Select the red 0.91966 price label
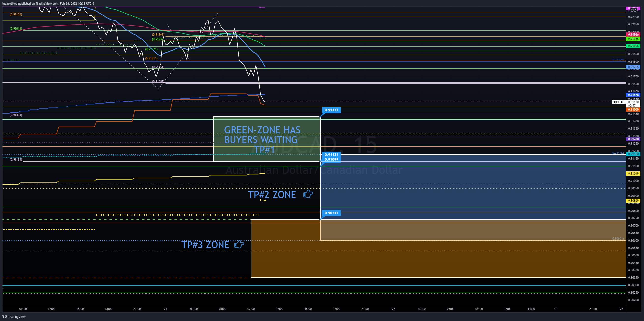The image size is (644, 321). click(633, 34)
